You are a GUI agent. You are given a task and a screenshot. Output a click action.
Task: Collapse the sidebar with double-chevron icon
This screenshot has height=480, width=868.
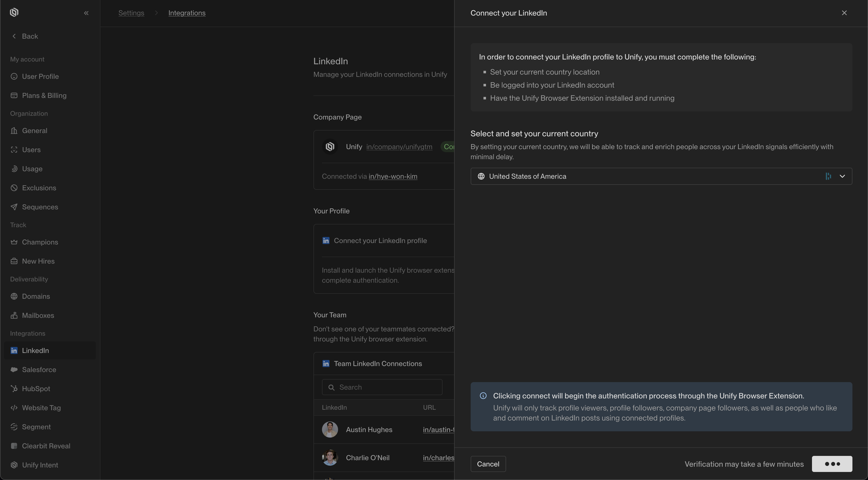[86, 13]
